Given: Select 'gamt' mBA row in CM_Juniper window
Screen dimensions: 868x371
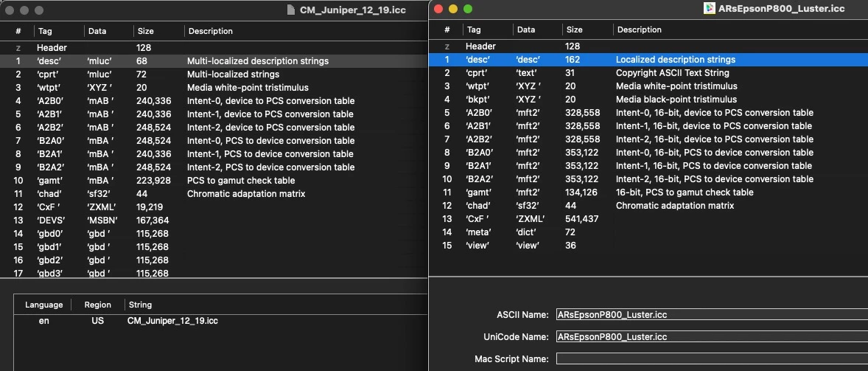Looking at the screenshot, I should tap(214, 181).
